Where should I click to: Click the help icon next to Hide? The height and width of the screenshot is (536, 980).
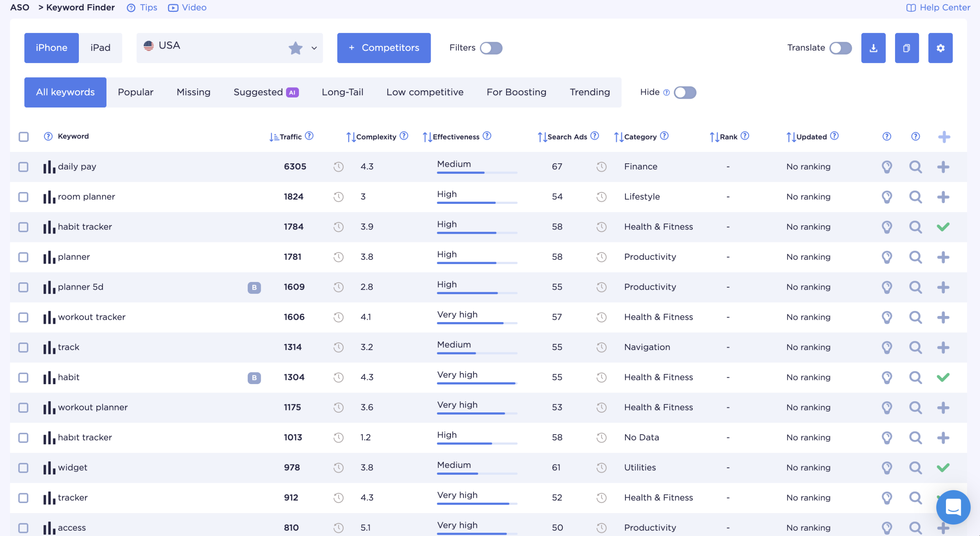666,92
